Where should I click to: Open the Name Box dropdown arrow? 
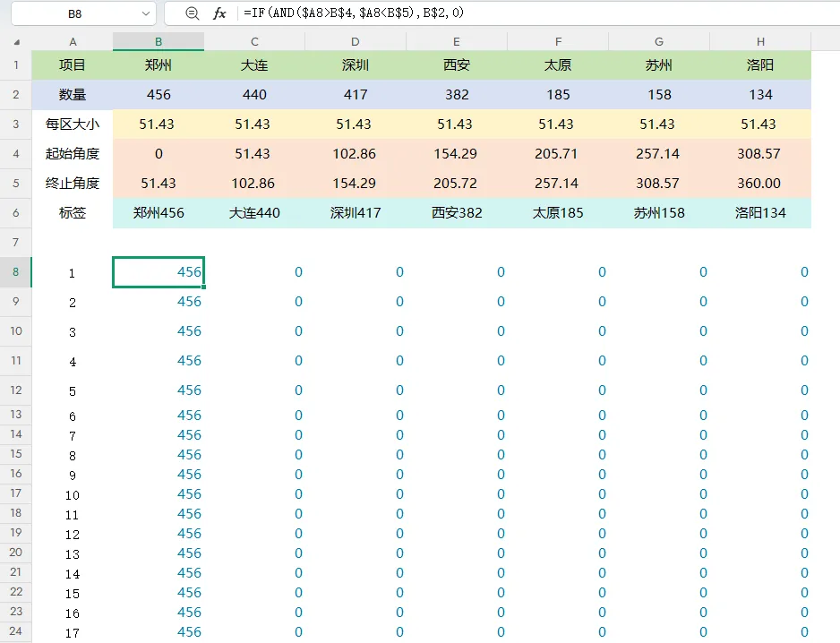pyautogui.click(x=145, y=14)
